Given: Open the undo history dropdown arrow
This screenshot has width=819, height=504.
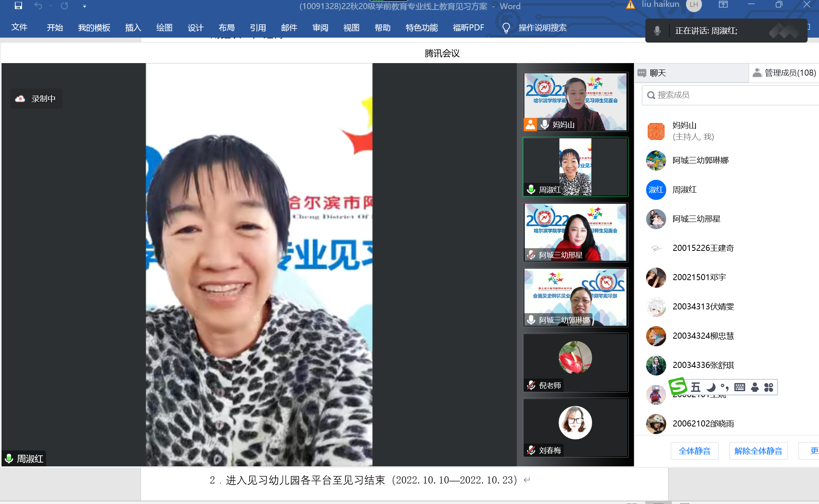Looking at the screenshot, I should [51, 6].
